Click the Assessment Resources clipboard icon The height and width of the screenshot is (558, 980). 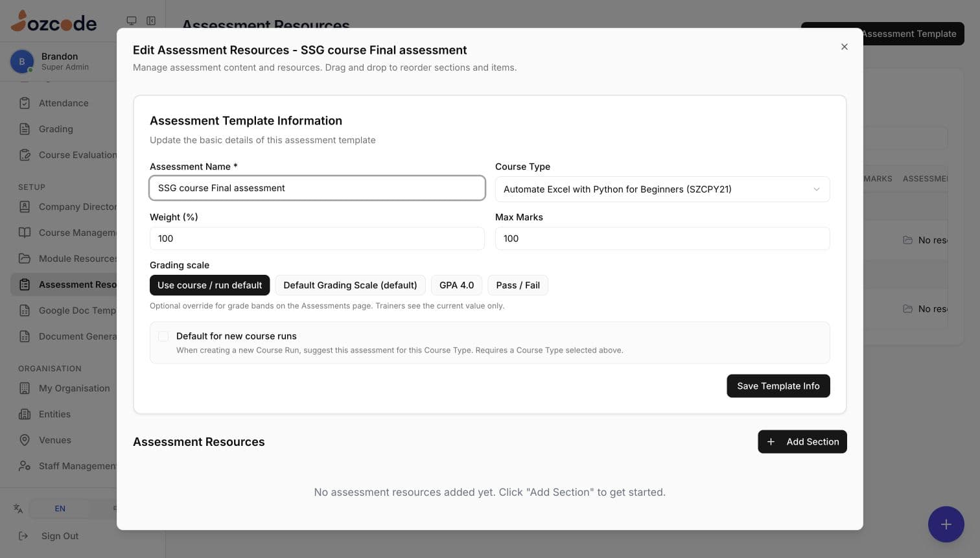tap(25, 285)
